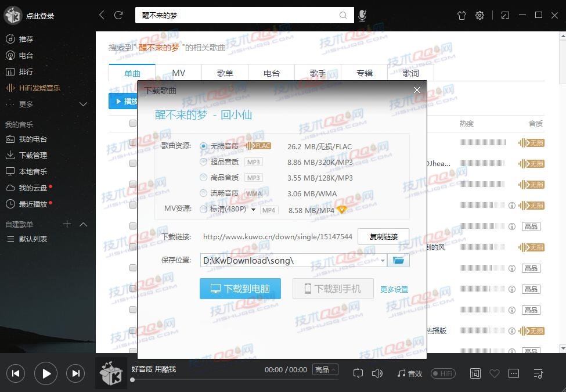The image size is (566, 392).
Task: Switch to the 歌手 tab
Action: pyautogui.click(x=318, y=73)
